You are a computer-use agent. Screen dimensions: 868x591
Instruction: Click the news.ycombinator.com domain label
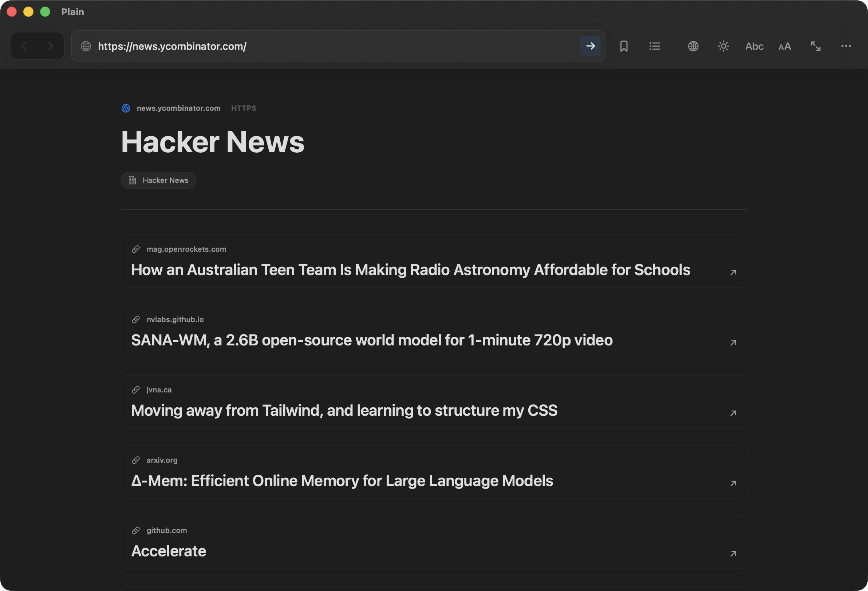point(178,108)
